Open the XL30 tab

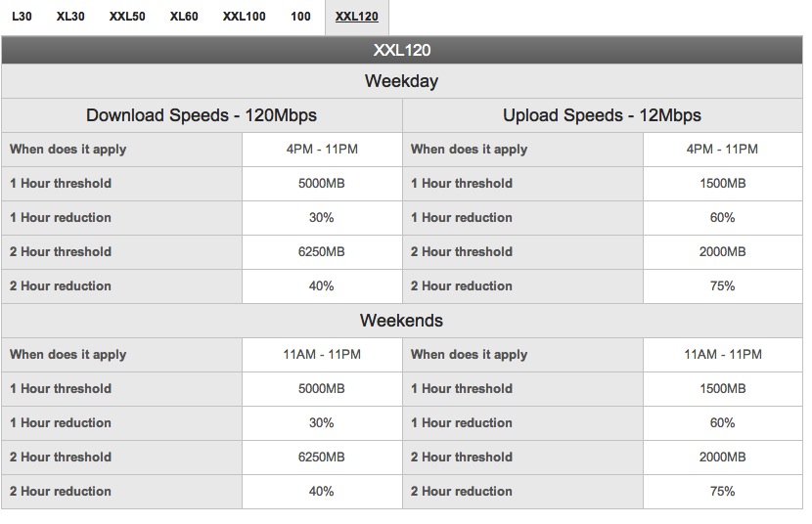point(70,17)
